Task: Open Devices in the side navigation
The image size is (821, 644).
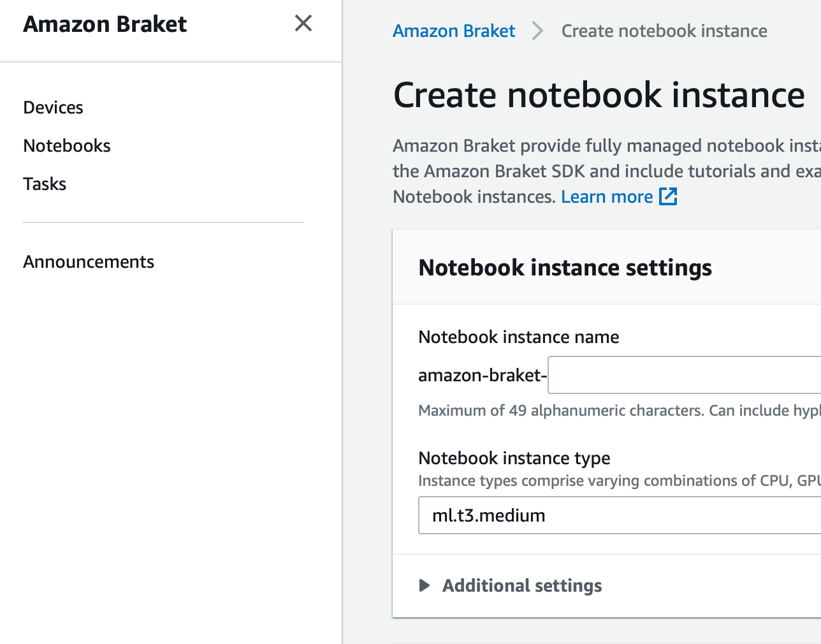Action: pos(53,107)
